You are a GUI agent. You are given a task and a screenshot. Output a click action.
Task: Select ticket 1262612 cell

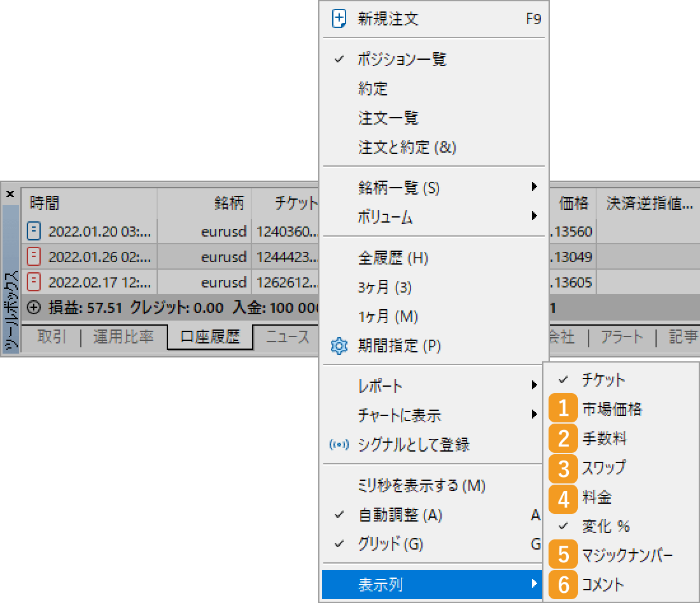[286, 282]
